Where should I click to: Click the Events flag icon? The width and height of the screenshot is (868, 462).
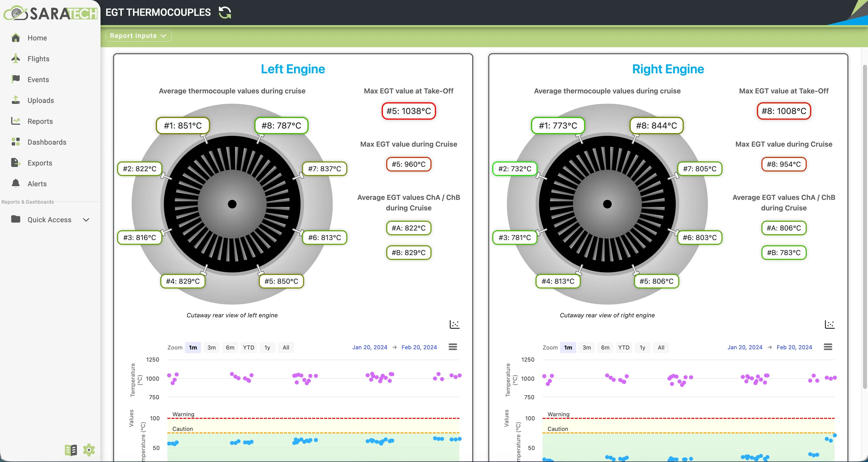pos(16,79)
